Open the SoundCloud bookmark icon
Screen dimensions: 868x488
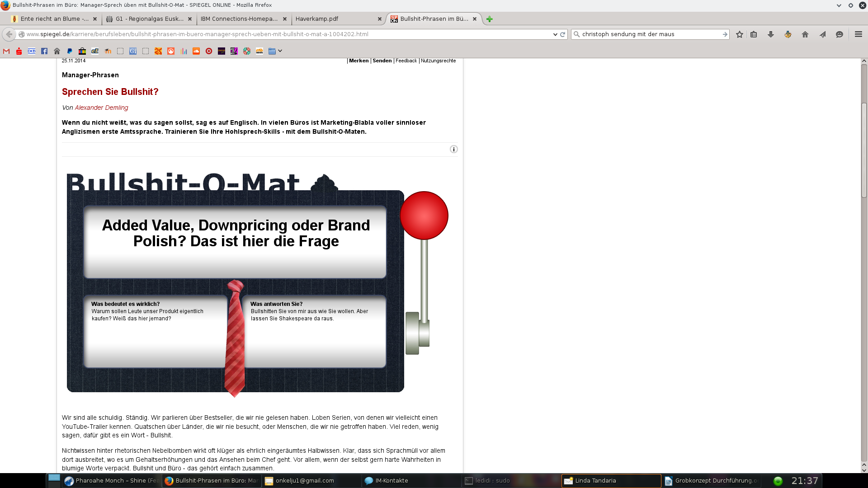[196, 51]
